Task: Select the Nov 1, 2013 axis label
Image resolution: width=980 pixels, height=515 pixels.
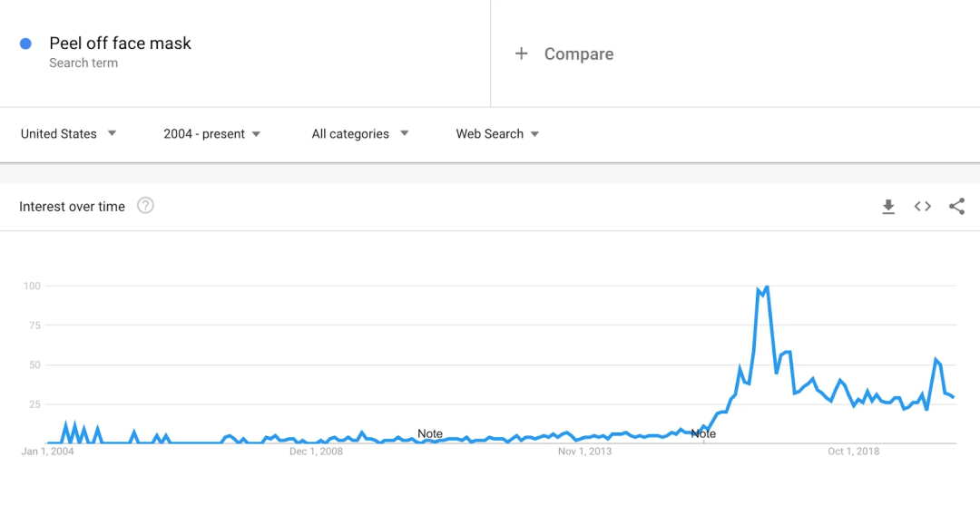Action: (x=585, y=452)
